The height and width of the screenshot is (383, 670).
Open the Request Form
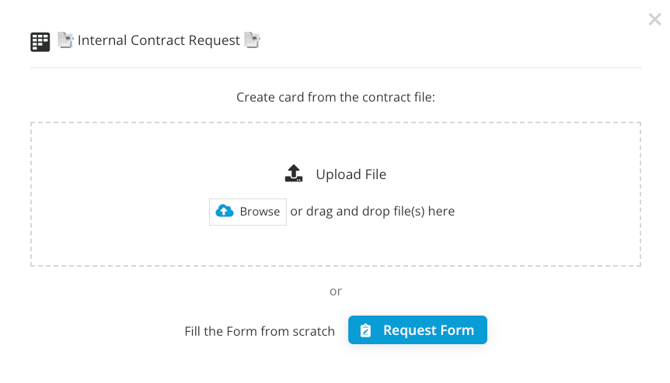(x=417, y=330)
